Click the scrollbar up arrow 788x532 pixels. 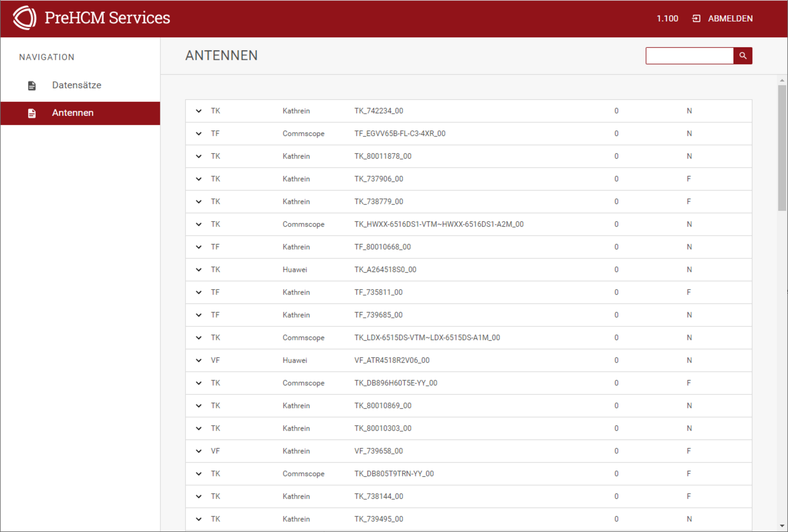pyautogui.click(x=782, y=80)
